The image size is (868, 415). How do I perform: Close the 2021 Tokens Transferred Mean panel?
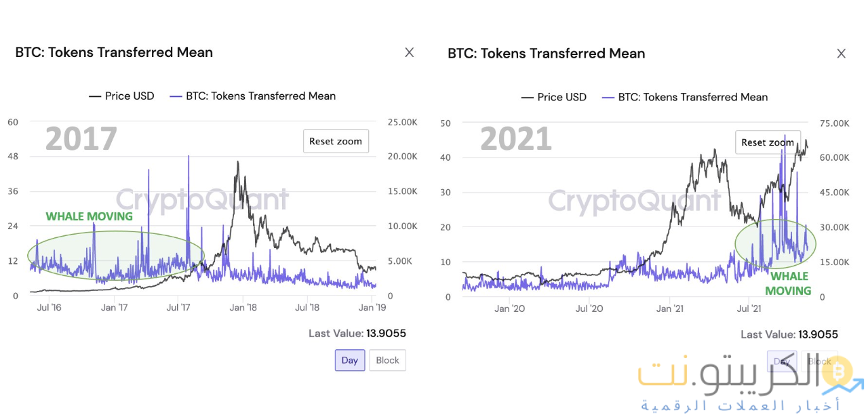[842, 54]
